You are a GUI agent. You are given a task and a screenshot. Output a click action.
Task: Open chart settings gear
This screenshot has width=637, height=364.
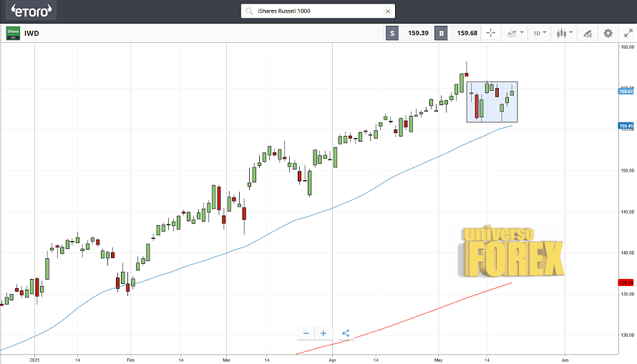pyautogui.click(x=608, y=33)
